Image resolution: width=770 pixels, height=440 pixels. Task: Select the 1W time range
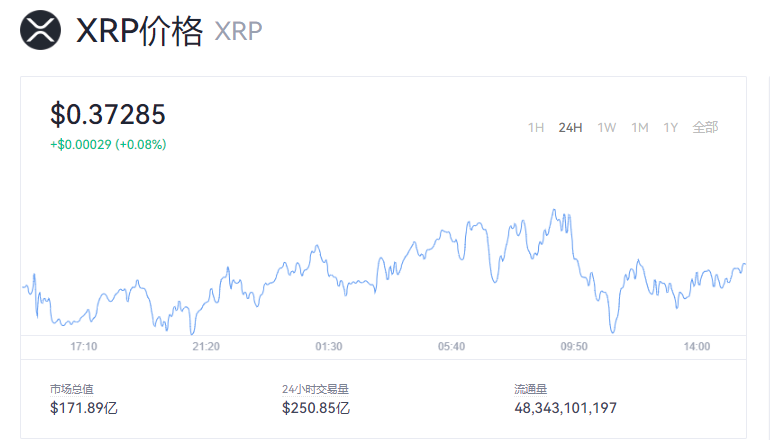pos(606,128)
